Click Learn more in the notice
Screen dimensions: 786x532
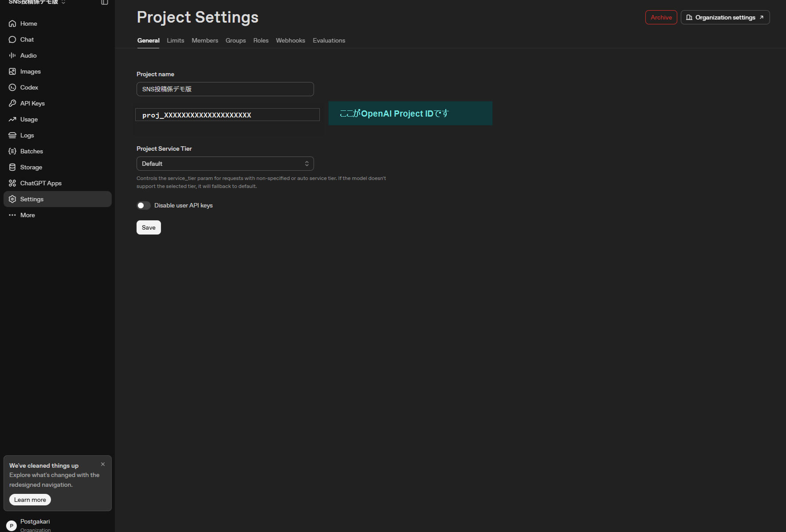tap(30, 500)
